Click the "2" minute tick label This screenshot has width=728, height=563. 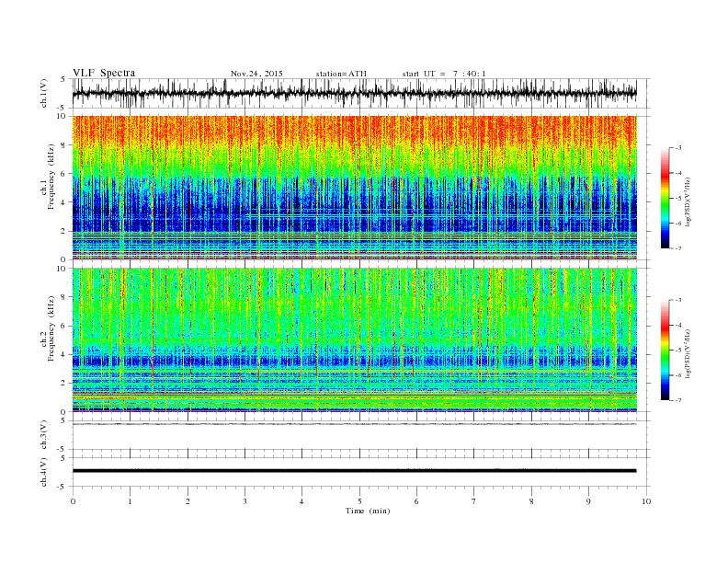point(188,501)
